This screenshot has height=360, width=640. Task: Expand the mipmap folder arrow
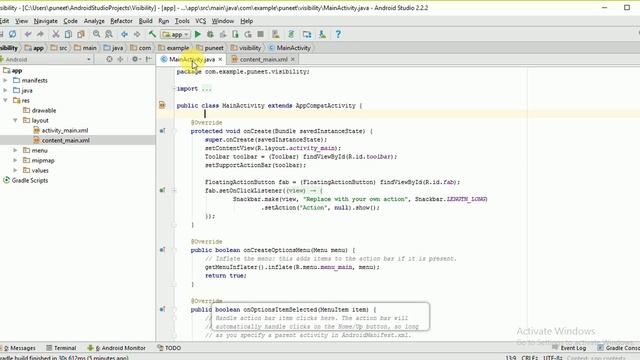click(x=15, y=160)
